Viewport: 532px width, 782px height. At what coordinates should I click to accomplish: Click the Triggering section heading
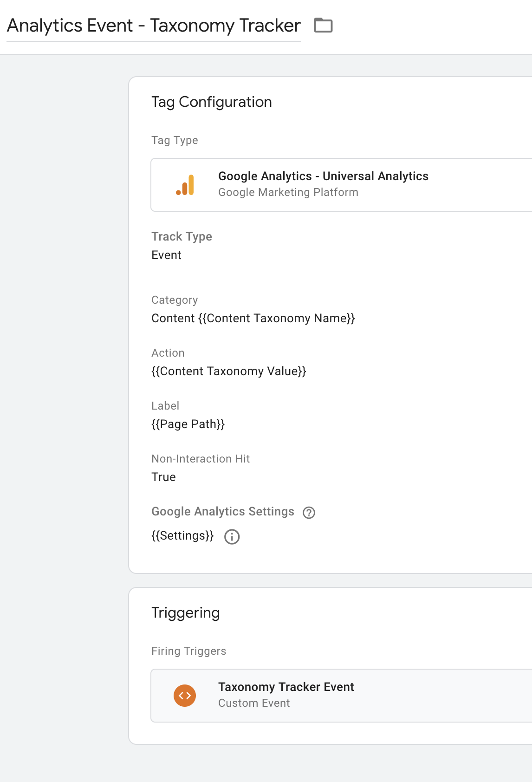186,613
